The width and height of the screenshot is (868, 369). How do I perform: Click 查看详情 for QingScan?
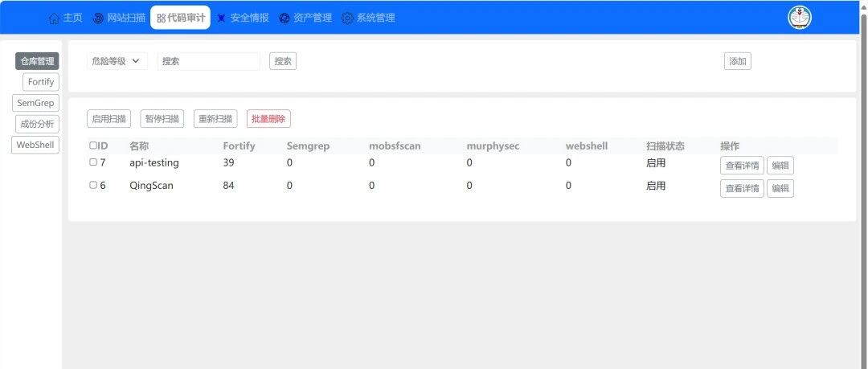(x=742, y=188)
